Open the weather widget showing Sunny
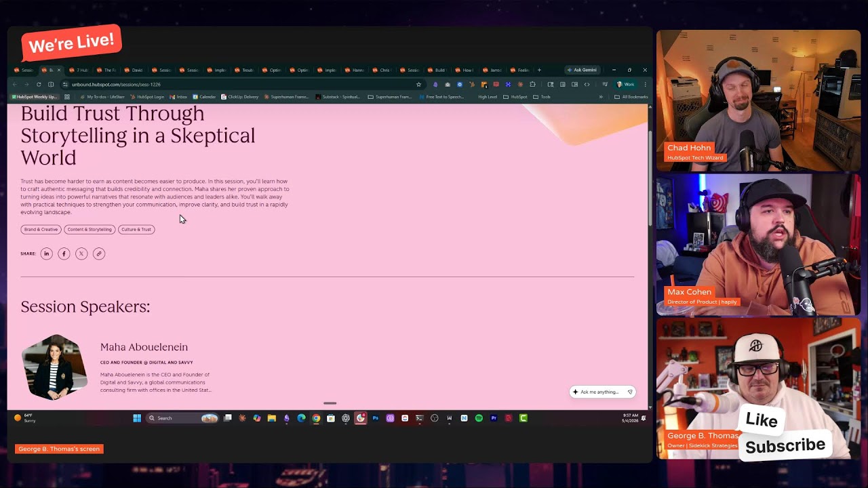Viewport: 868px width, 488px height. click(x=24, y=418)
